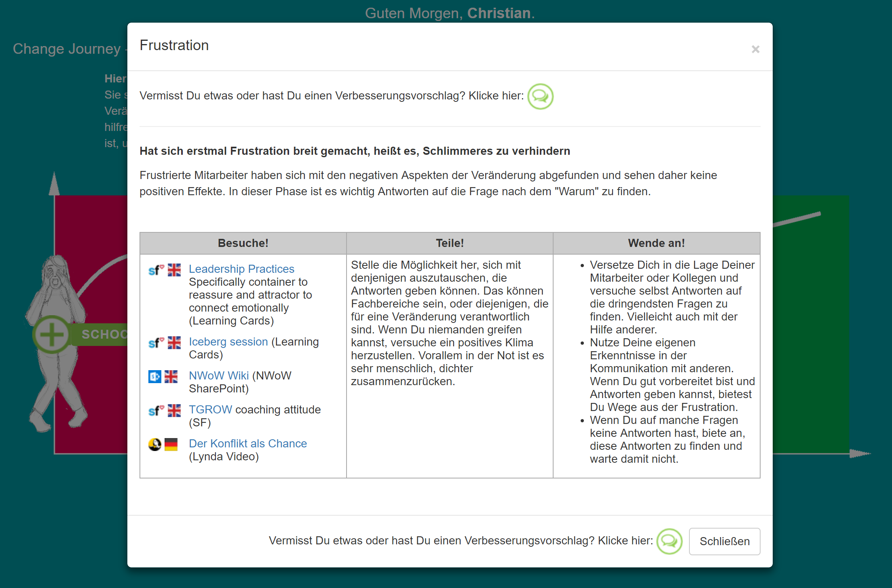Screen dimensions: 892x588
Task: Close the Frustration dialog with the X
Action: 755,49
